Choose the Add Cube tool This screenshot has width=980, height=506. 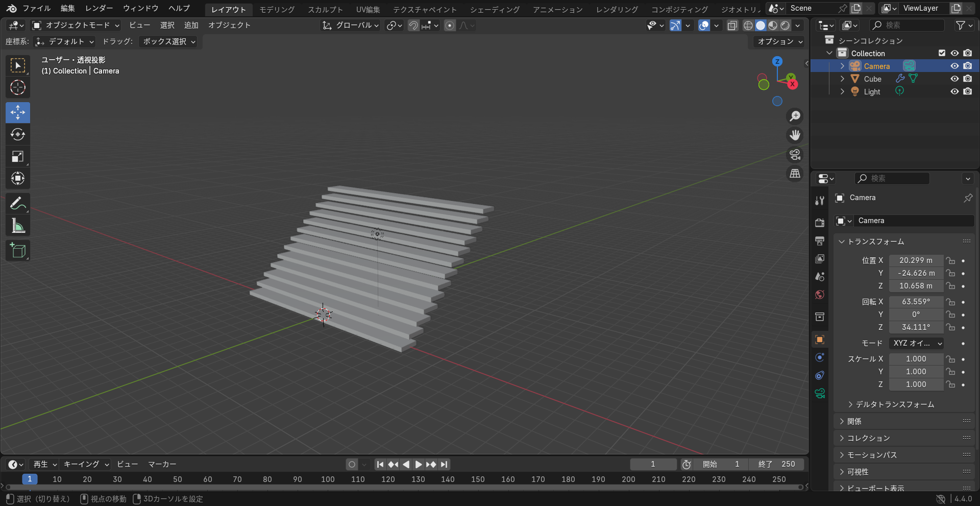tap(18, 251)
